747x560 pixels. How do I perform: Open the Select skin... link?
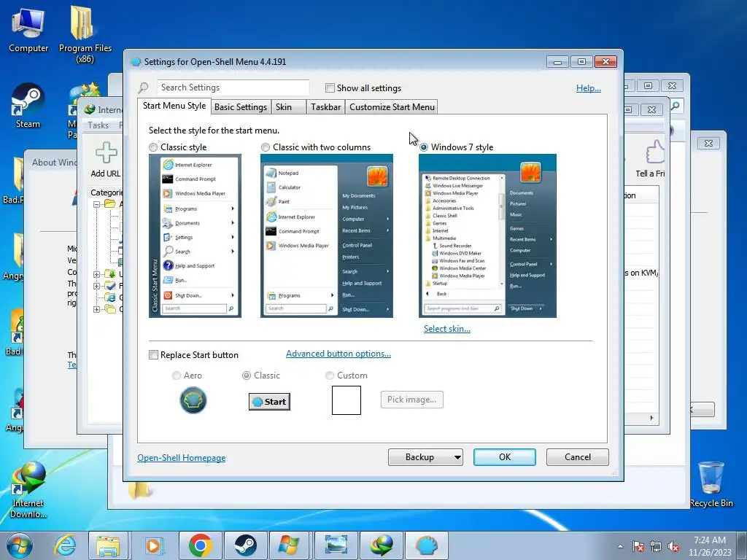click(x=447, y=329)
